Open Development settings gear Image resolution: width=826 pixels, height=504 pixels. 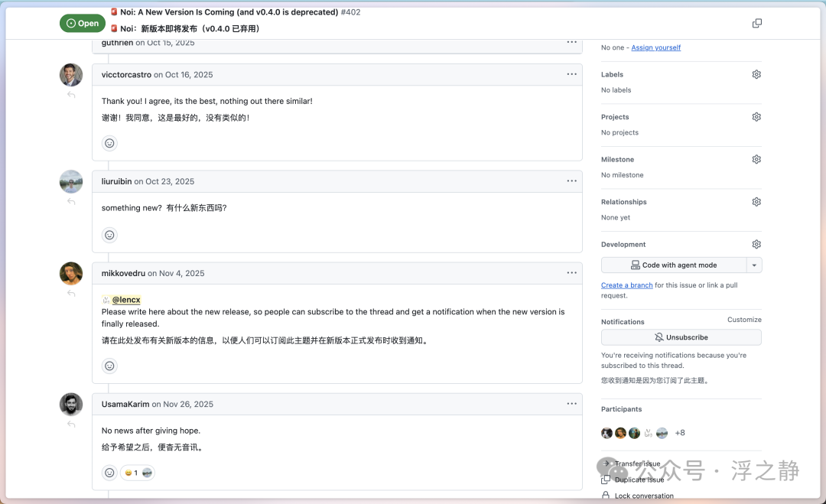point(756,245)
